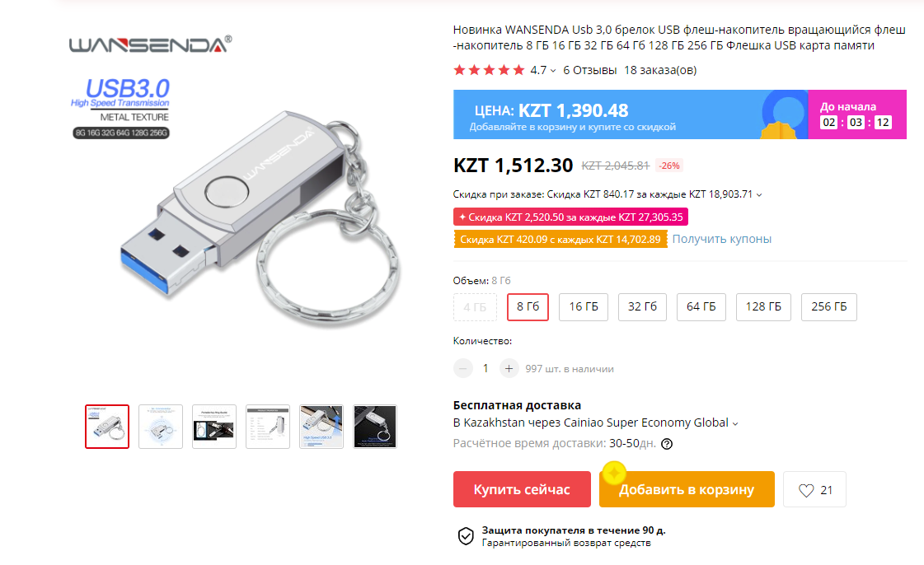
Task: Open delivery time help question-mark icon
Action: (668, 443)
